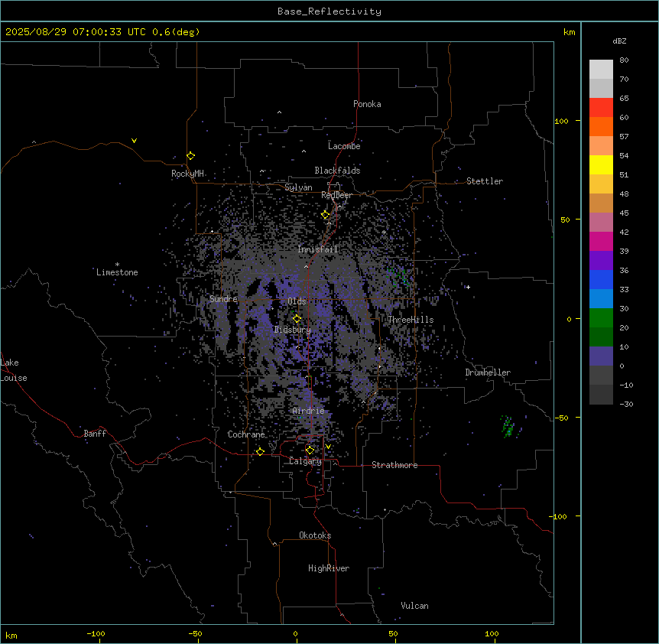Select the dark blue 33-36 dBZ swatch
Image resolution: width=659 pixels, height=644 pixels.
tap(601, 279)
